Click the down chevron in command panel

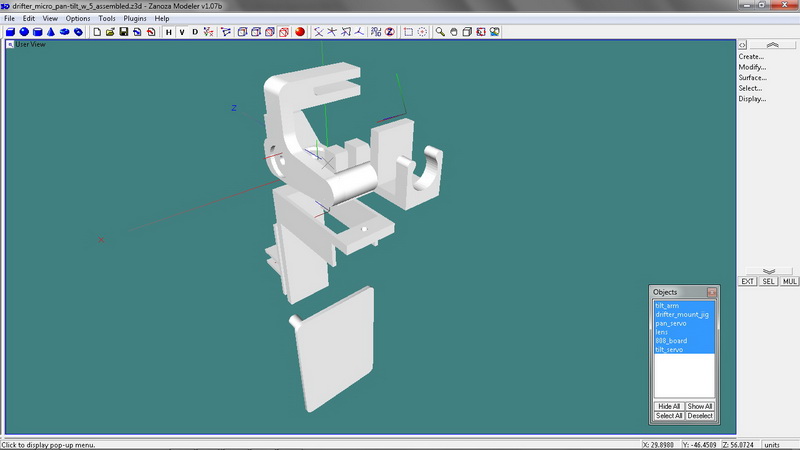click(769, 271)
